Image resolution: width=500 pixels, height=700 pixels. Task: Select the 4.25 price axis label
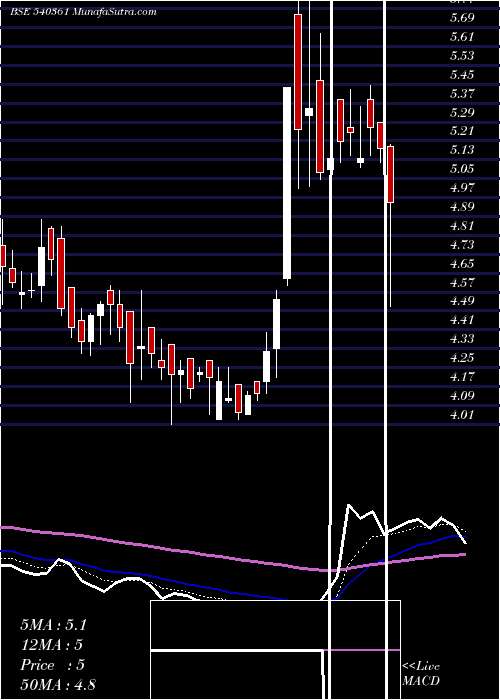click(x=462, y=358)
